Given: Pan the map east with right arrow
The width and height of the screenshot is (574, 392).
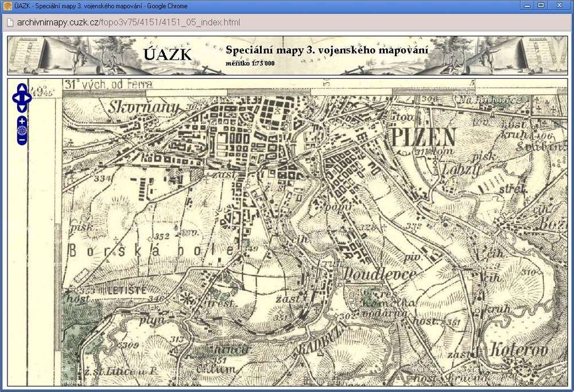Looking at the screenshot, I should [x=28, y=98].
